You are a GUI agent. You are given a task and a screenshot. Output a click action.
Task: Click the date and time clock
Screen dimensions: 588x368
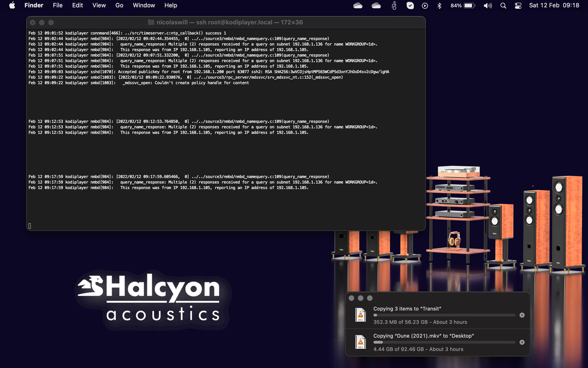pyautogui.click(x=554, y=6)
